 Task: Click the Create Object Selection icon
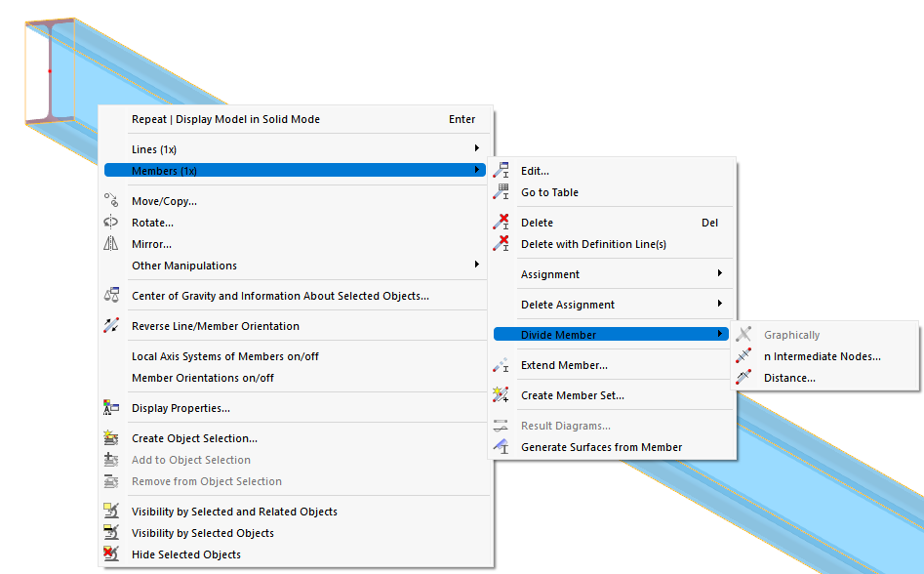tap(111, 438)
